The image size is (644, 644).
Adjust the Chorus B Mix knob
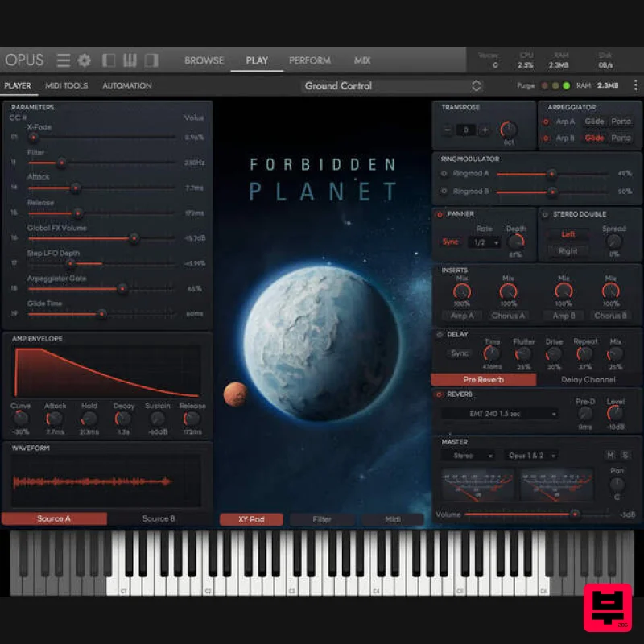click(611, 292)
